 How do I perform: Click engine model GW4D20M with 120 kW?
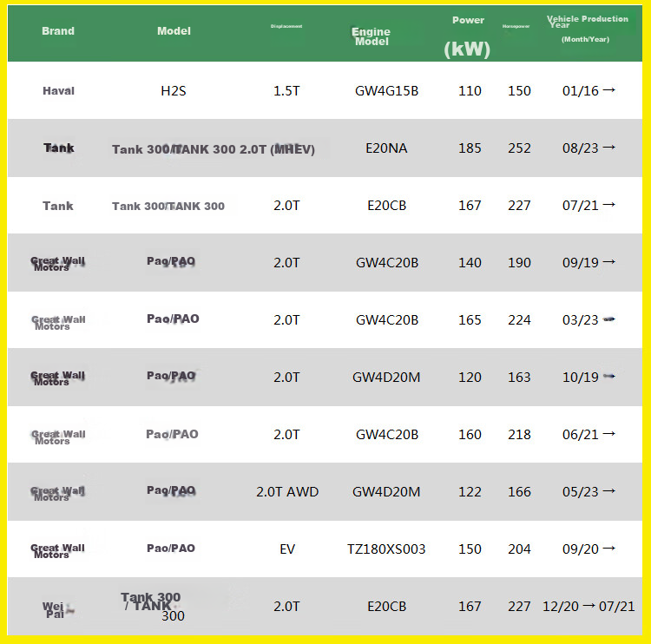(x=386, y=378)
